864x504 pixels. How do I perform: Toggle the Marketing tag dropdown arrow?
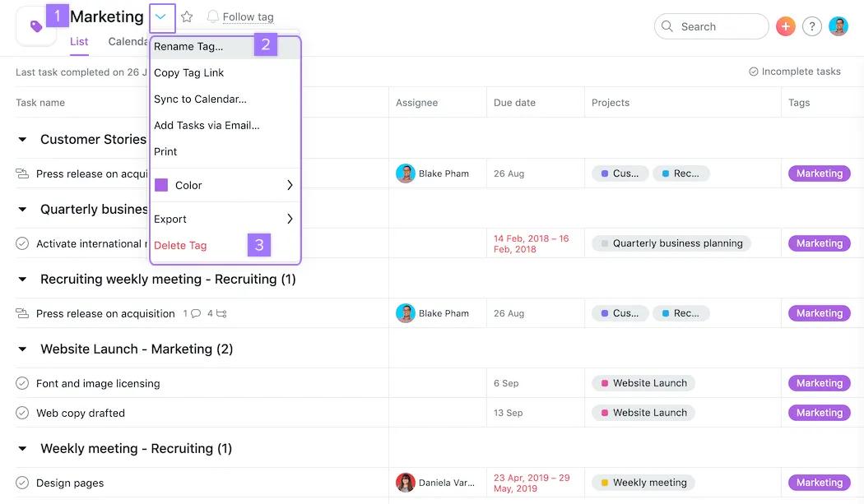161,16
